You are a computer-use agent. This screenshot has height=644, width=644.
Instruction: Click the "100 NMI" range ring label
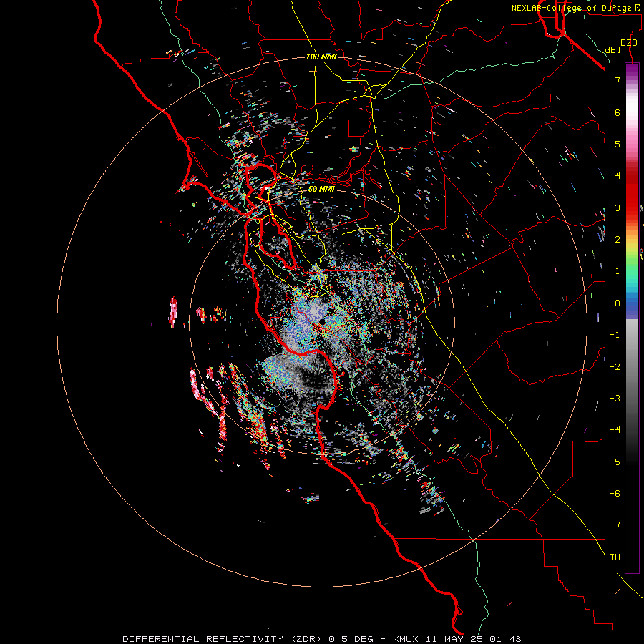(321, 57)
